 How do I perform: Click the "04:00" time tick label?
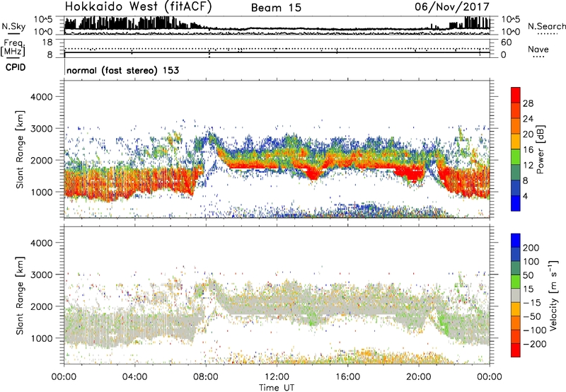coord(135,377)
